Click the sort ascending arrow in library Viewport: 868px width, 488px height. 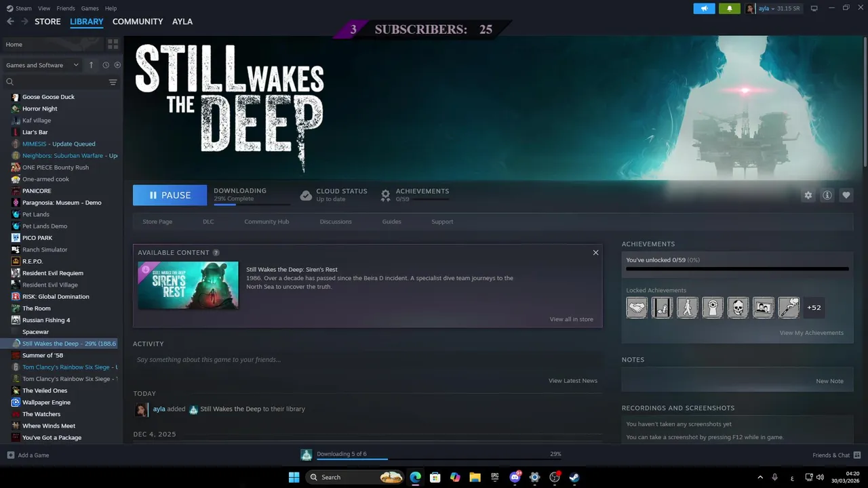(92, 65)
